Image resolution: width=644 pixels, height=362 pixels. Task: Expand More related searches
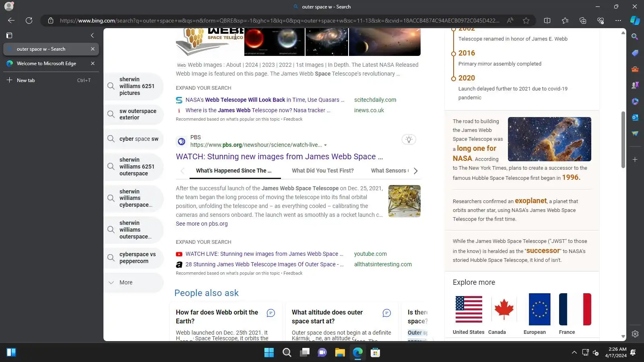(x=134, y=283)
